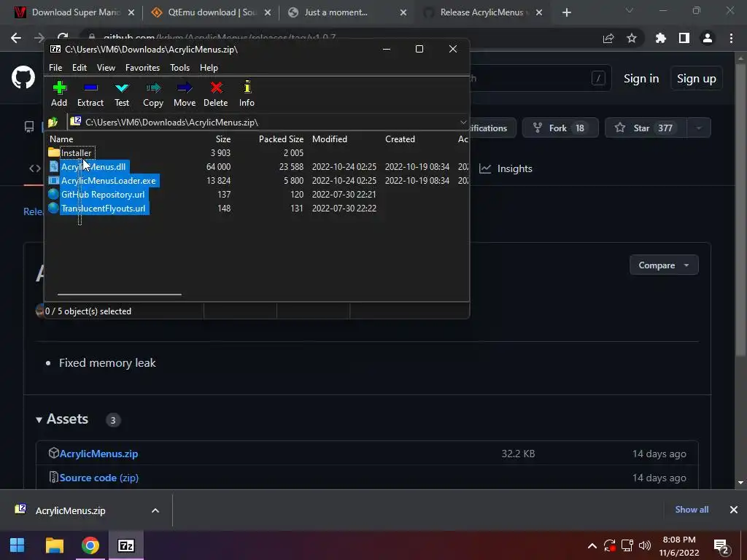This screenshot has width=747, height=560.
Task: Go up one folder level in 7-Zip
Action: coord(53,122)
